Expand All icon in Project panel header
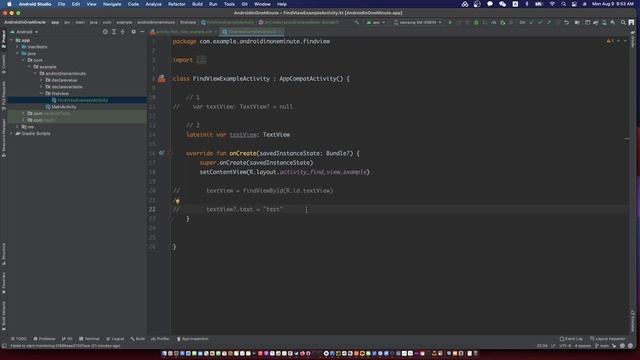 coord(114,32)
